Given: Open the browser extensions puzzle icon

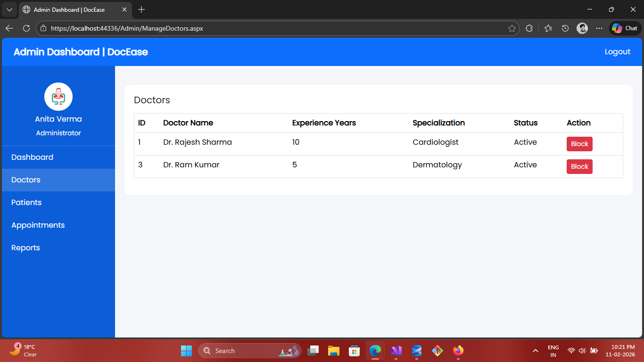Looking at the screenshot, I should coord(529,28).
